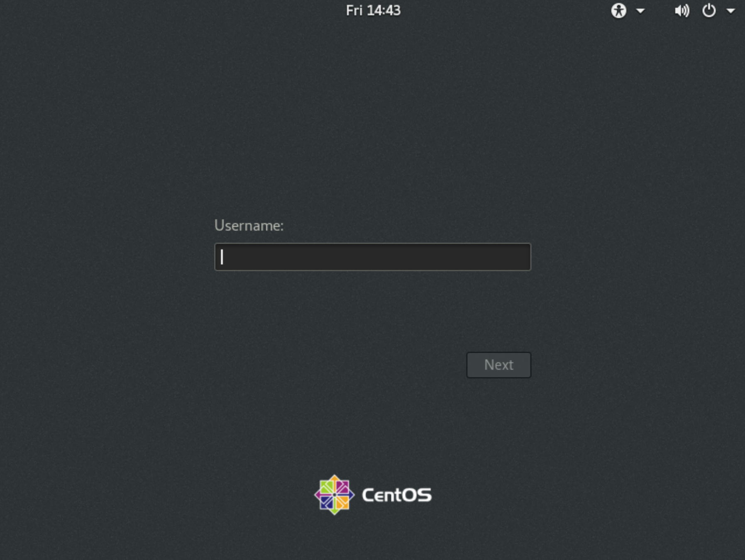This screenshot has width=745, height=560.
Task: Proceed to password by clicking Next
Action: 498,365
